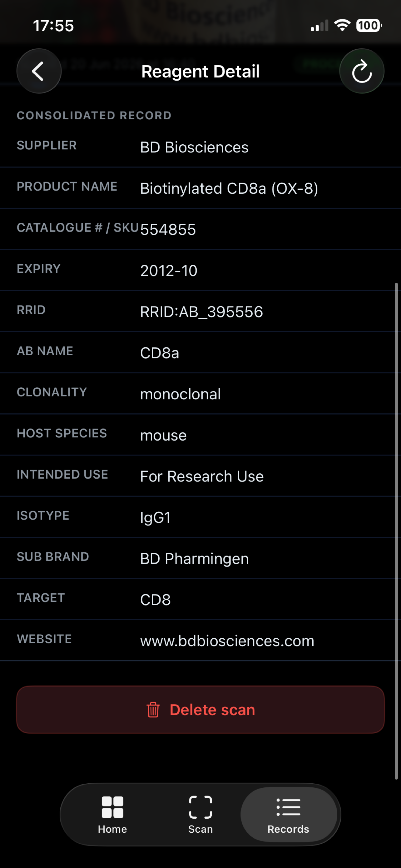Tap the RRID:AB_395556 value
The image size is (401, 868).
[x=201, y=312]
